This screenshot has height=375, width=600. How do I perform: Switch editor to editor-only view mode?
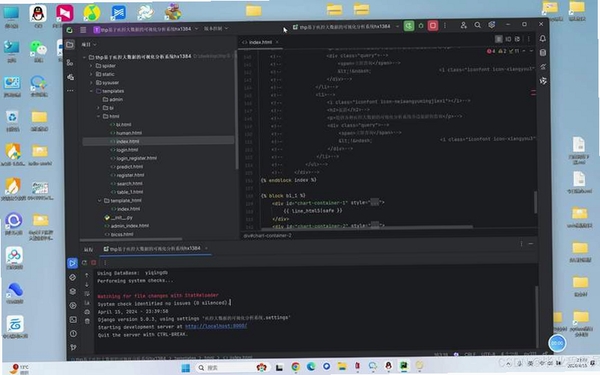[499, 39]
